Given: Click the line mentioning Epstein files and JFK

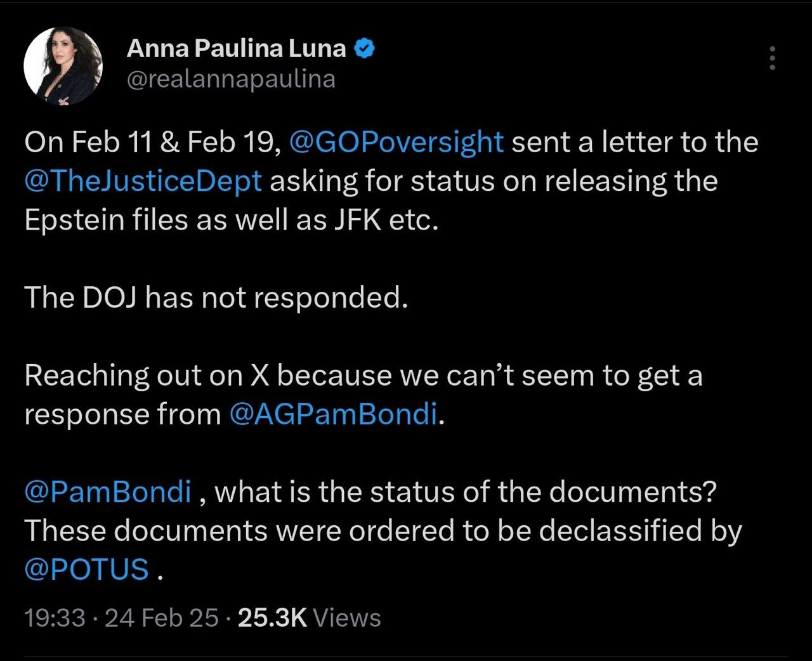Looking at the screenshot, I should (x=231, y=219).
